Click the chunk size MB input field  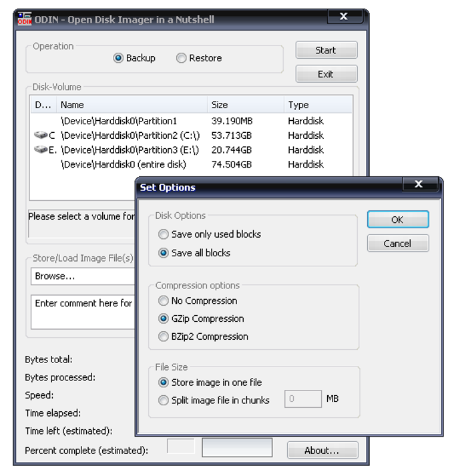pyautogui.click(x=302, y=399)
